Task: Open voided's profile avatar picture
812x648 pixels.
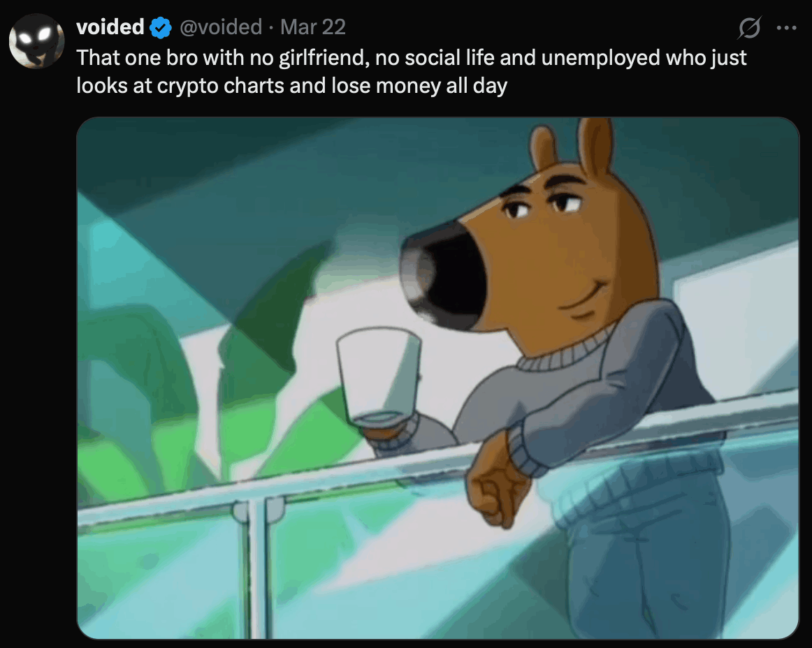Action: tap(37, 41)
